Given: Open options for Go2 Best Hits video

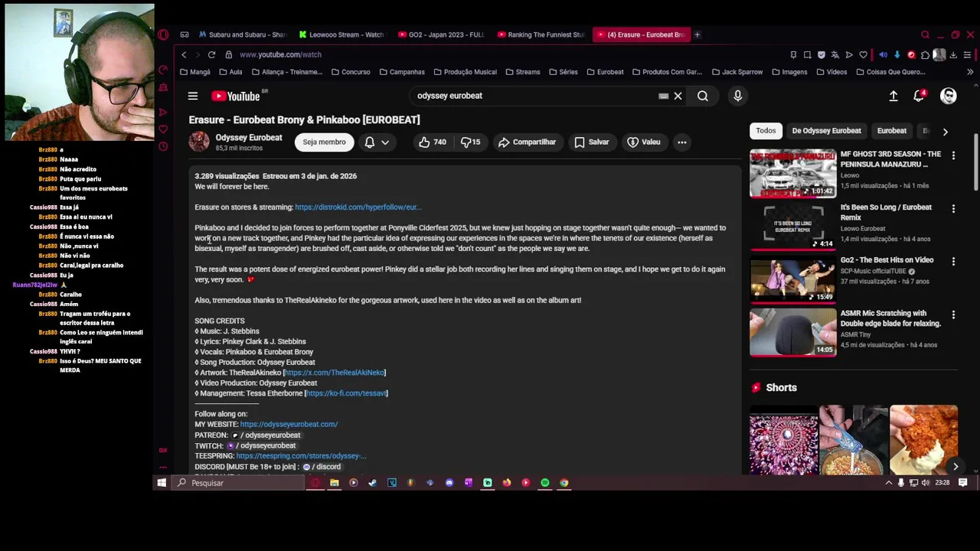Looking at the screenshot, I should point(953,261).
